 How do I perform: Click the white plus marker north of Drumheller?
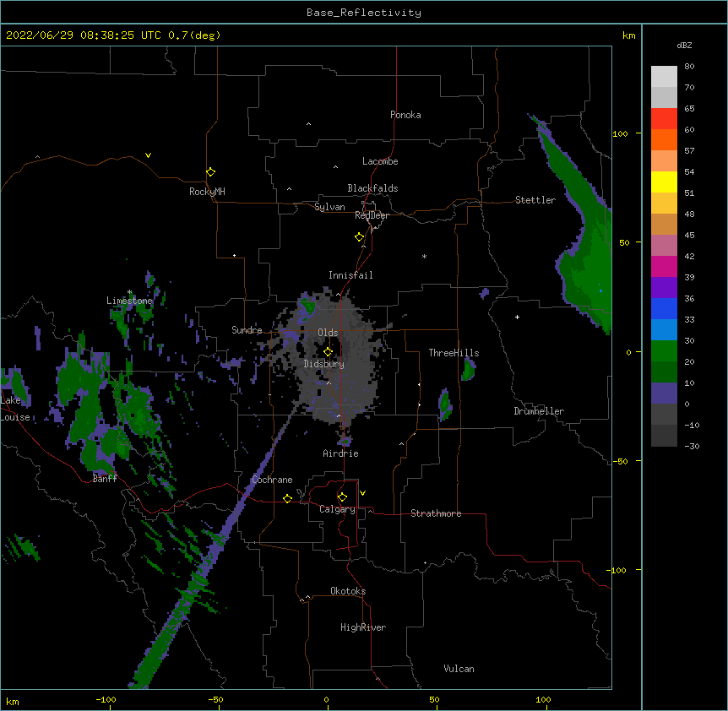point(517,317)
